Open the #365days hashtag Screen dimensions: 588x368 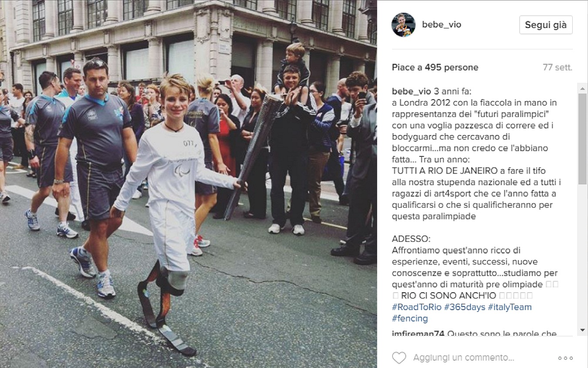pos(464,307)
